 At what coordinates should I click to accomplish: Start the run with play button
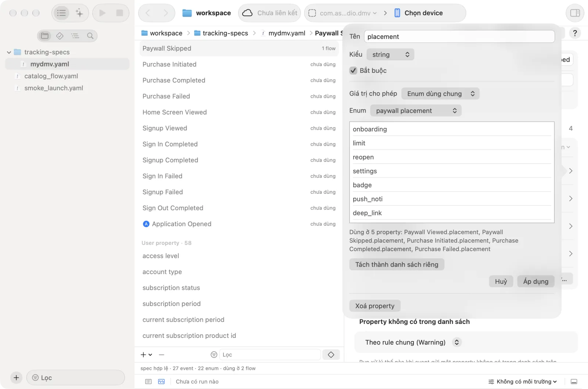103,13
